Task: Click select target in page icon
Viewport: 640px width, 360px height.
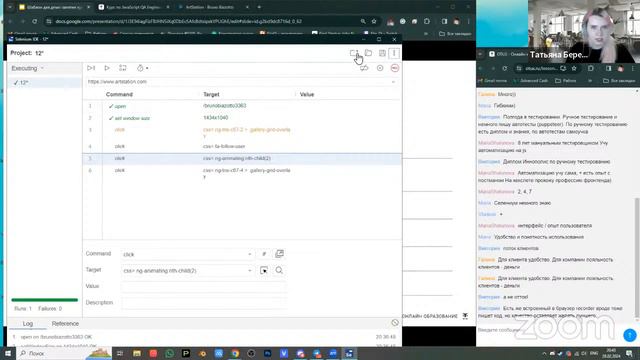Action: [264, 270]
